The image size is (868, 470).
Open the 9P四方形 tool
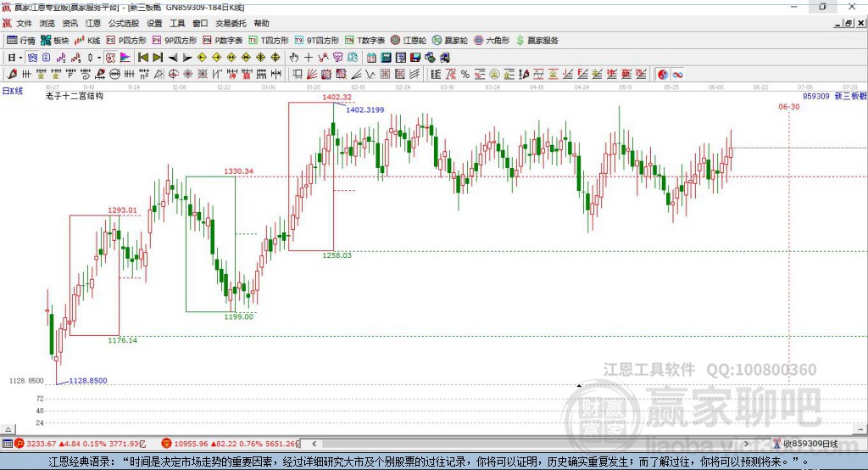(x=175, y=41)
